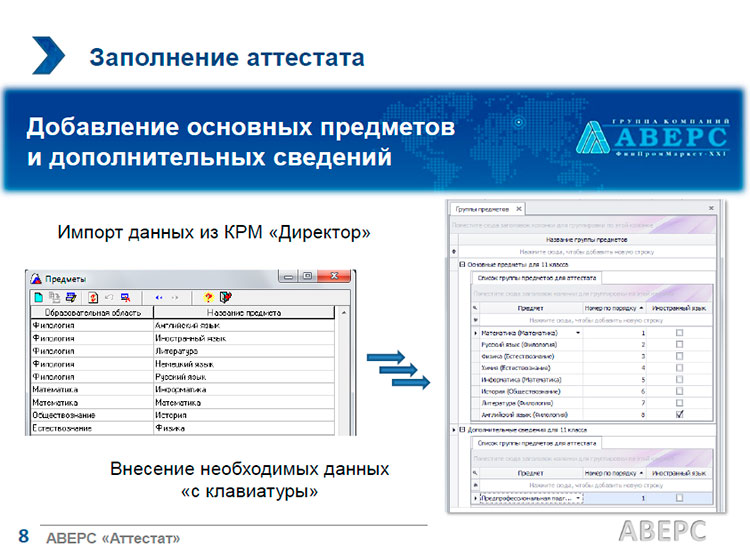Toggle Иностранный язык checkbox for Физика (Естествознание)
The height and width of the screenshot is (555, 750).
tap(679, 356)
